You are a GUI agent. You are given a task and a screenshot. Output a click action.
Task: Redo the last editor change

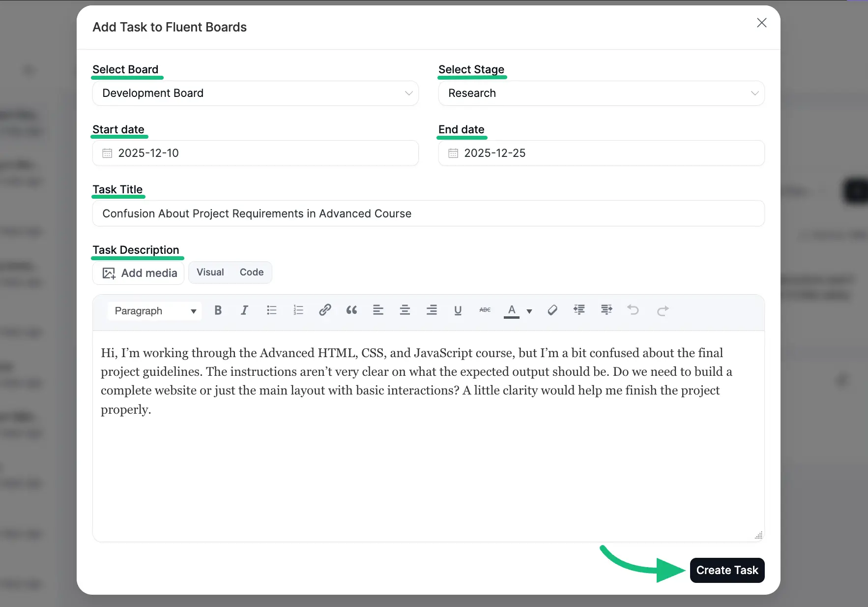tap(663, 310)
